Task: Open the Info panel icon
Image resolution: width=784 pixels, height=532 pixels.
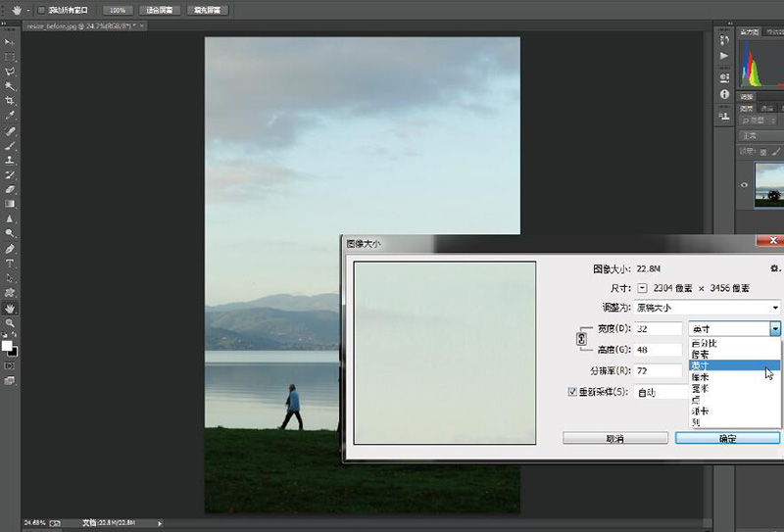Action: point(724,94)
